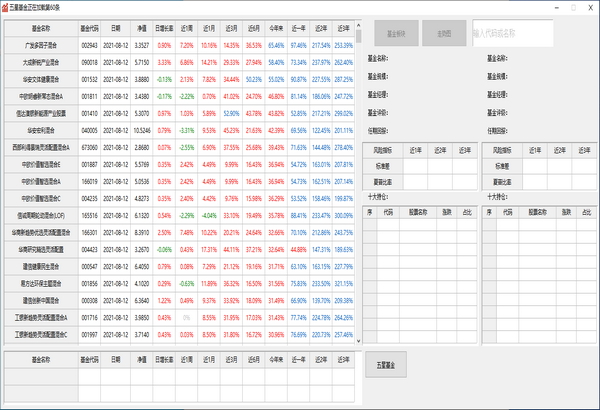
Task: Sort by 日增长率 column in top table
Action: (x=164, y=30)
